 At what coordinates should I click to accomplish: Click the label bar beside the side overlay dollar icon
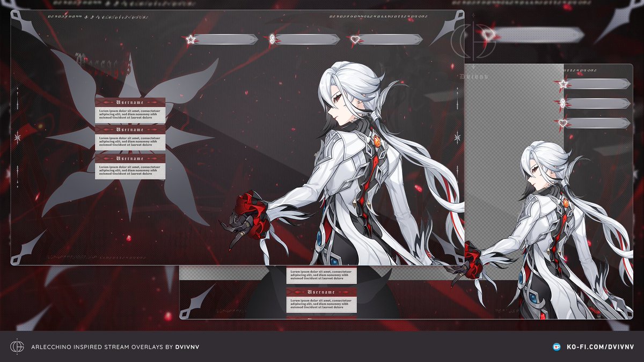click(598, 104)
